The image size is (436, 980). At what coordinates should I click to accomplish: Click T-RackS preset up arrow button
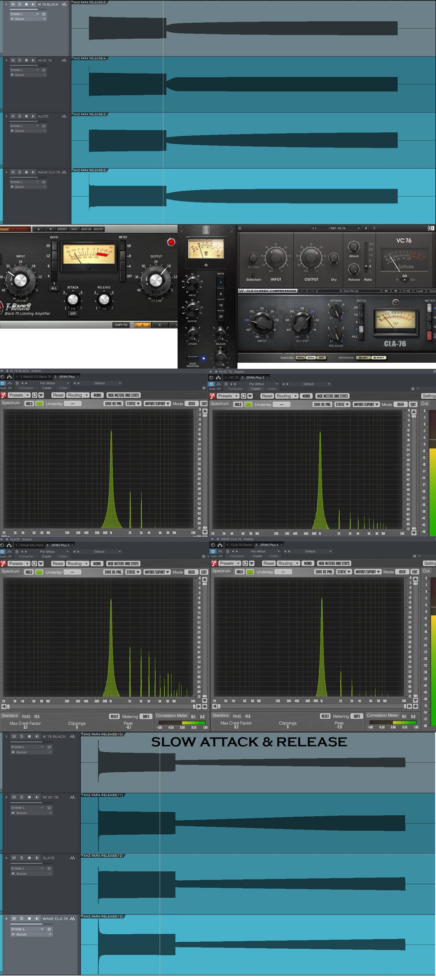pyautogui.click(x=38, y=229)
